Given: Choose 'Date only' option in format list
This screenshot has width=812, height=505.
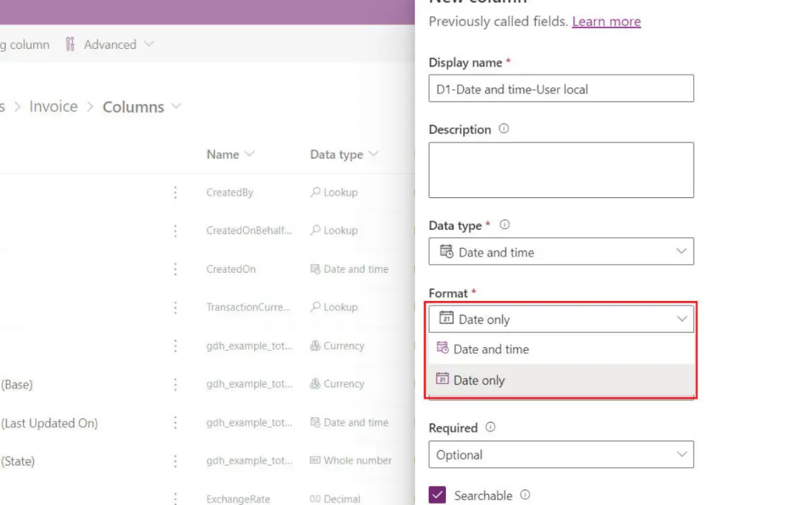Looking at the screenshot, I should coord(479,380).
